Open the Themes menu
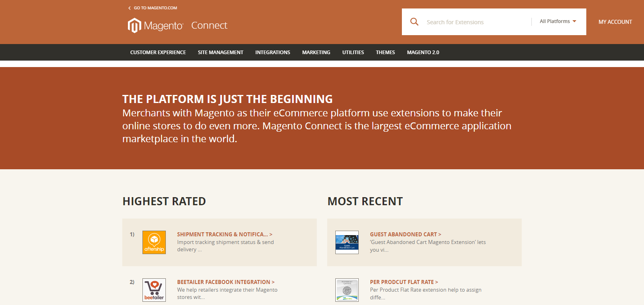The image size is (644, 305). [385, 53]
